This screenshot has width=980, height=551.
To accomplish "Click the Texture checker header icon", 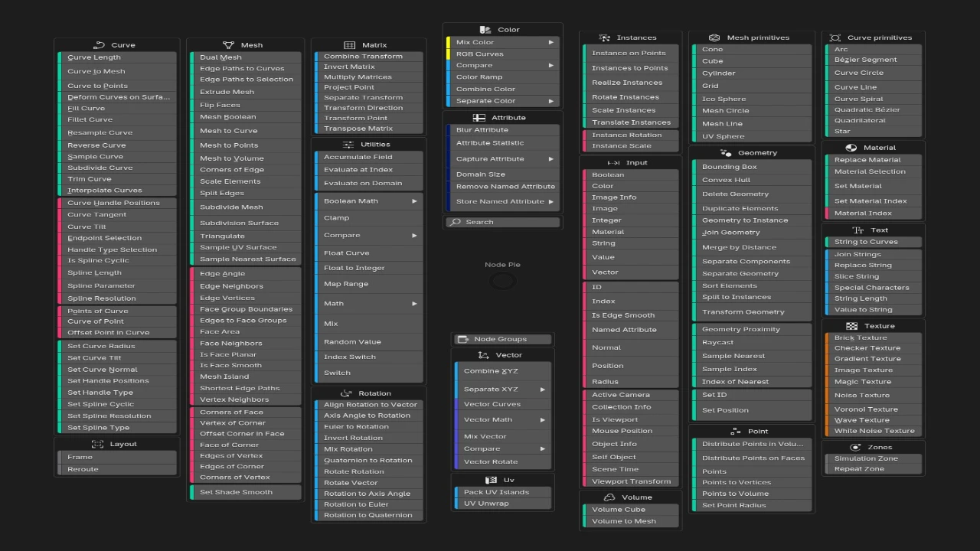I will (x=851, y=326).
